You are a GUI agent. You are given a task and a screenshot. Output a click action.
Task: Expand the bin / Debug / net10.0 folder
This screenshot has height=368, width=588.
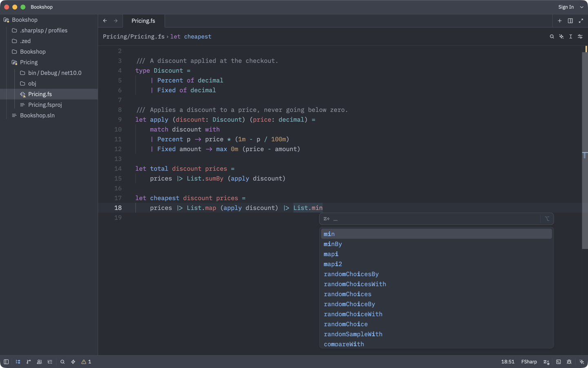pyautogui.click(x=49, y=73)
